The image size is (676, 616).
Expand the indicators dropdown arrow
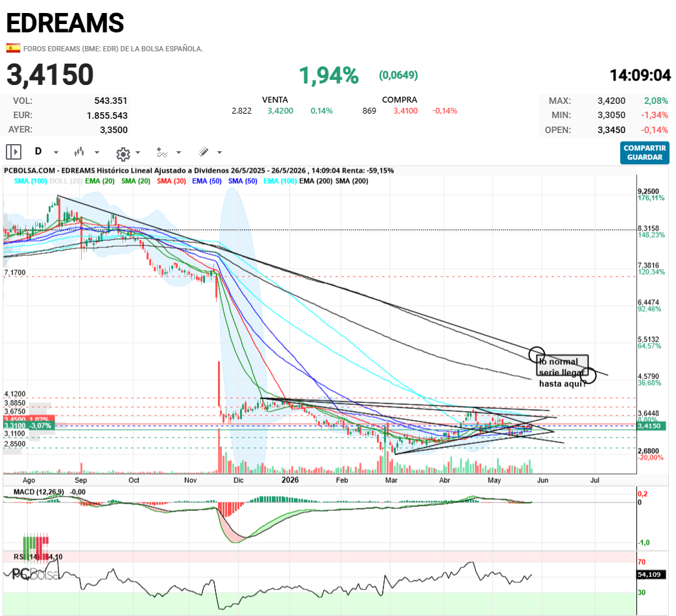coord(179,153)
